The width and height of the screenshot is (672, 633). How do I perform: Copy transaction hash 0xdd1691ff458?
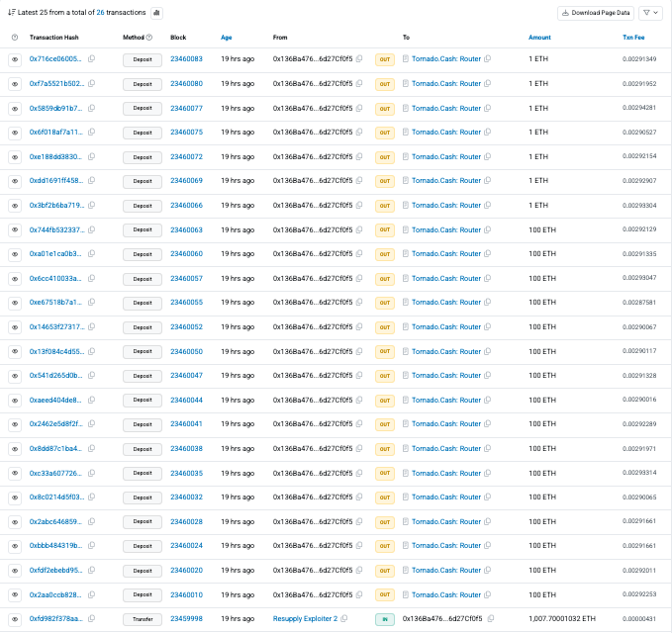tap(91, 180)
